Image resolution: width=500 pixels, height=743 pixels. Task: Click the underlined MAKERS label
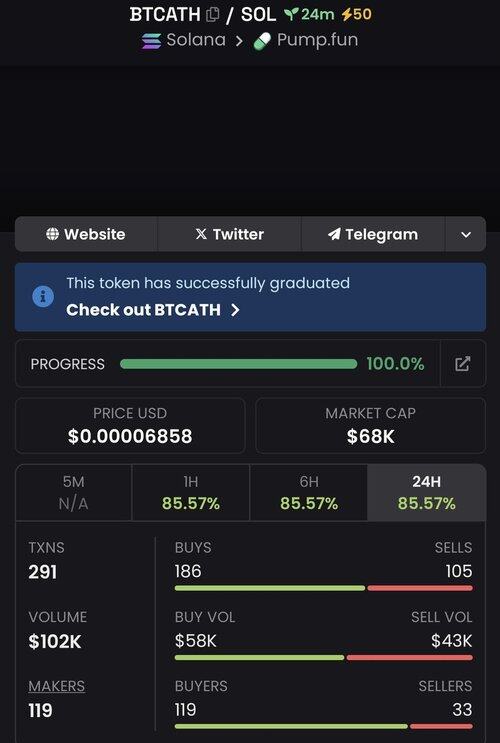click(x=57, y=686)
